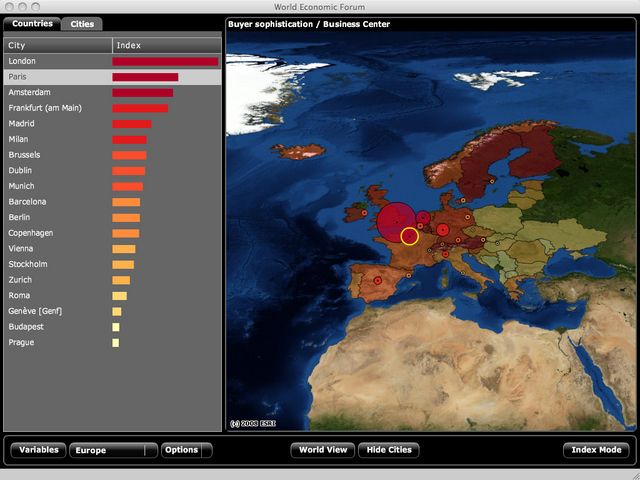
Task: Click the Berlin marker in Germany
Action: 467,217
